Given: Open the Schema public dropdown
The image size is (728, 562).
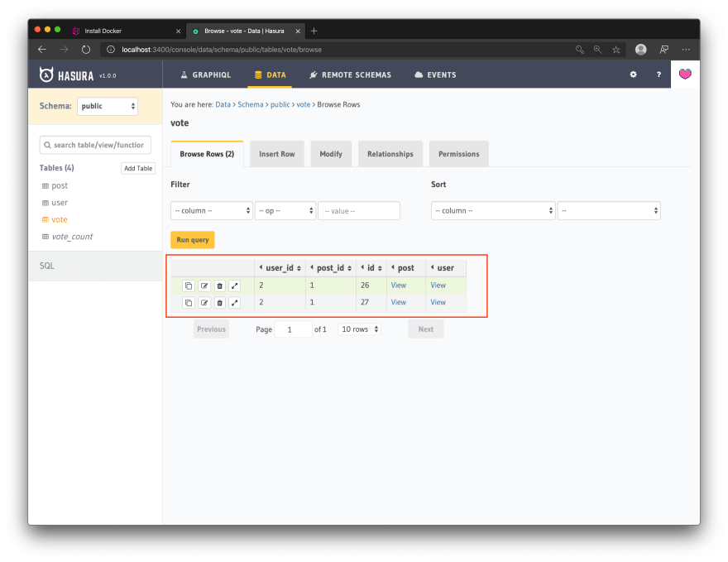Looking at the screenshot, I should pos(108,106).
